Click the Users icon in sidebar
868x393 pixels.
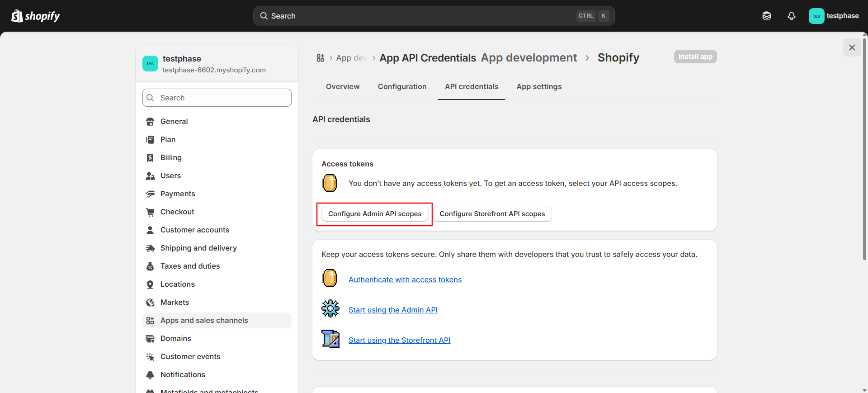(x=150, y=176)
